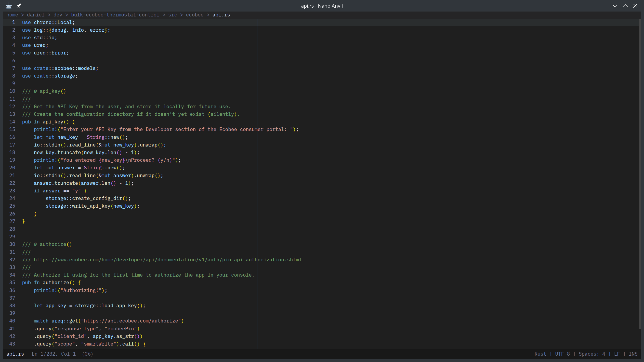Open the Rust language mode selector
644x362 pixels.
540,354
